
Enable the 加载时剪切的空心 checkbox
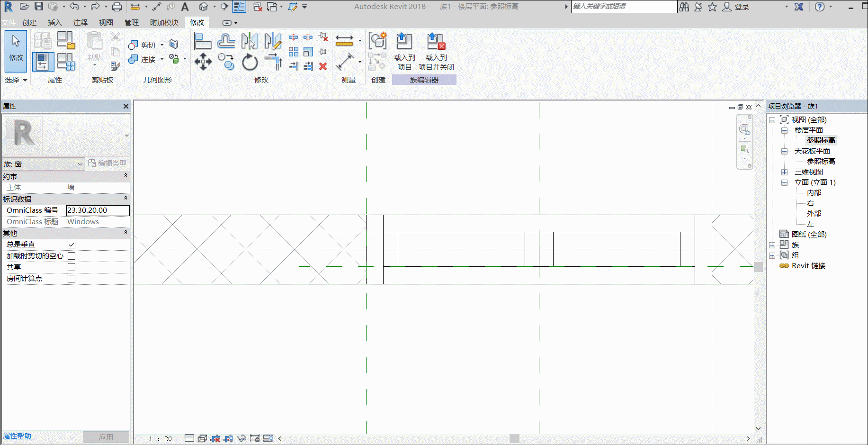tap(72, 256)
